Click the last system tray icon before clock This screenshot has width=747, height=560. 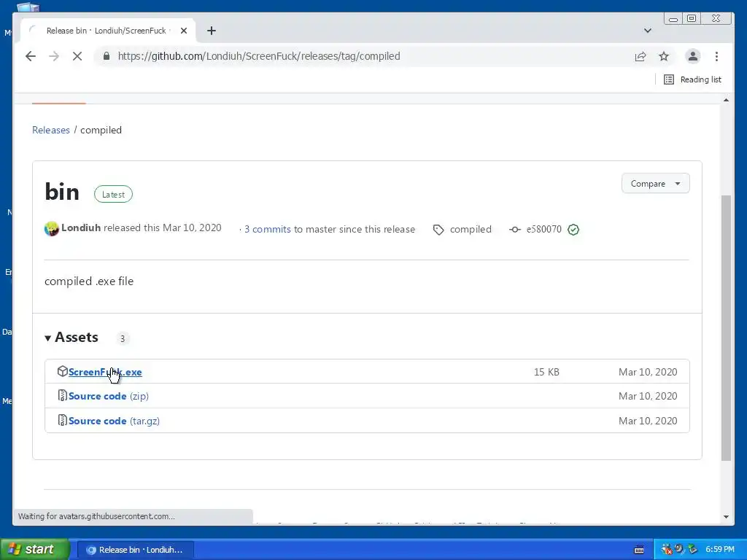pyautogui.click(x=693, y=549)
